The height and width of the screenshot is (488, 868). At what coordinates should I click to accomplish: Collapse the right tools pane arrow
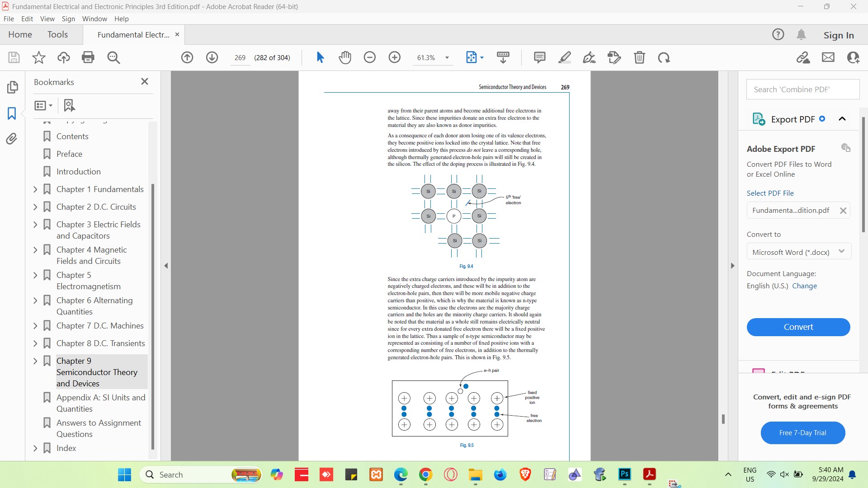click(x=733, y=266)
